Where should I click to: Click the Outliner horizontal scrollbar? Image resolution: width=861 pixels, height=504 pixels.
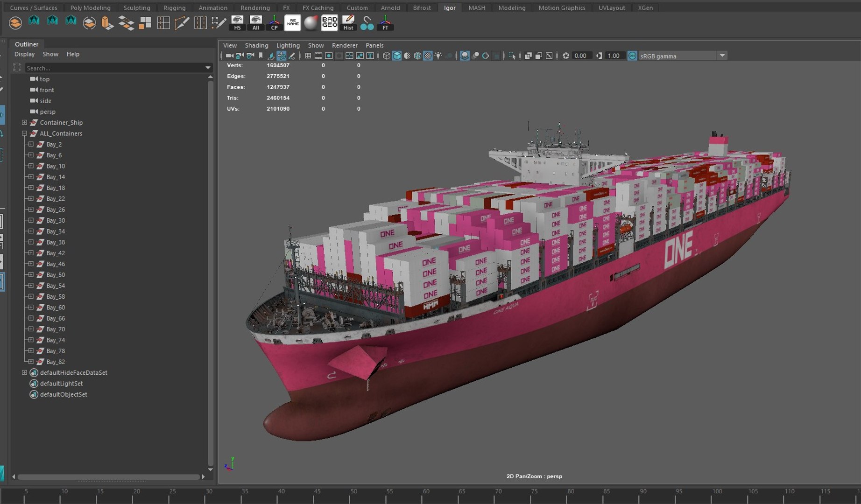[108, 477]
